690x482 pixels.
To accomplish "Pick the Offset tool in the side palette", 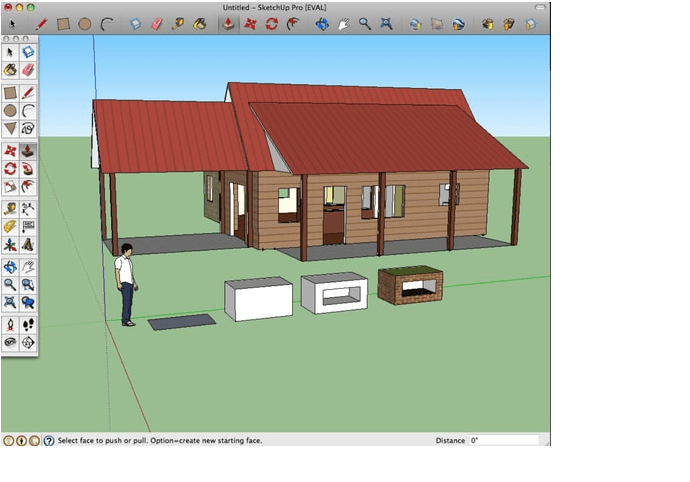I will (x=28, y=187).
